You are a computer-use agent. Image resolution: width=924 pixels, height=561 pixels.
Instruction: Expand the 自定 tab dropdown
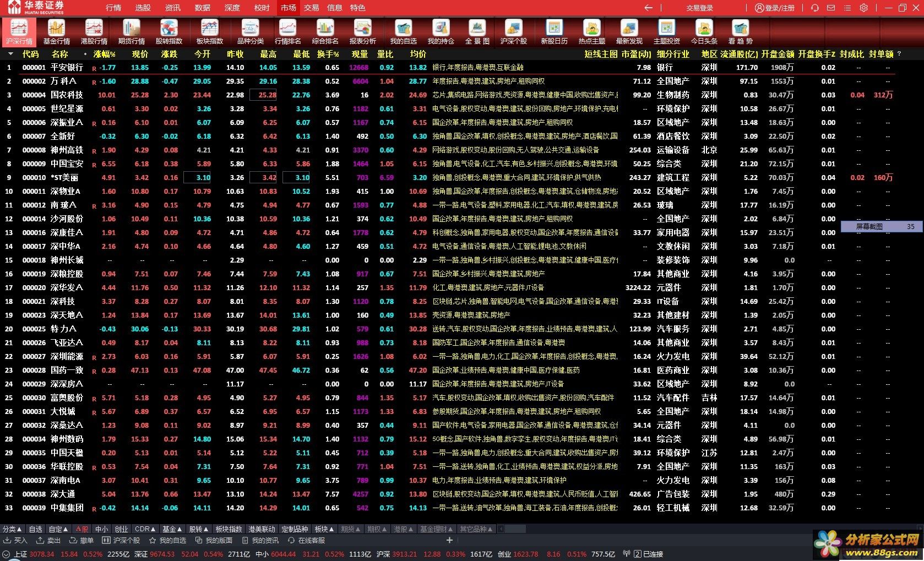coord(58,529)
